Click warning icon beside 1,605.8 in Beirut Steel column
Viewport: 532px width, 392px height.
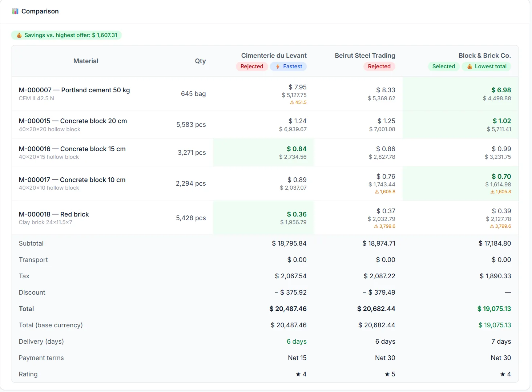point(376,192)
